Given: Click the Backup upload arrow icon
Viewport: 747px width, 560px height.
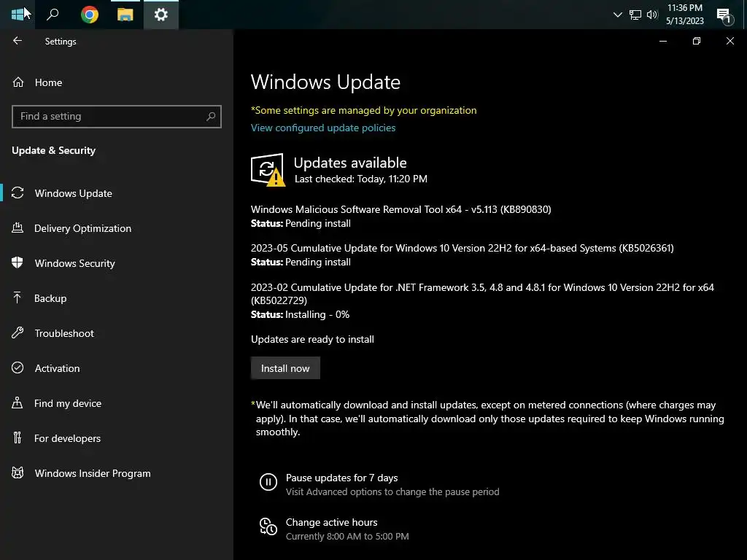Looking at the screenshot, I should coord(18,297).
